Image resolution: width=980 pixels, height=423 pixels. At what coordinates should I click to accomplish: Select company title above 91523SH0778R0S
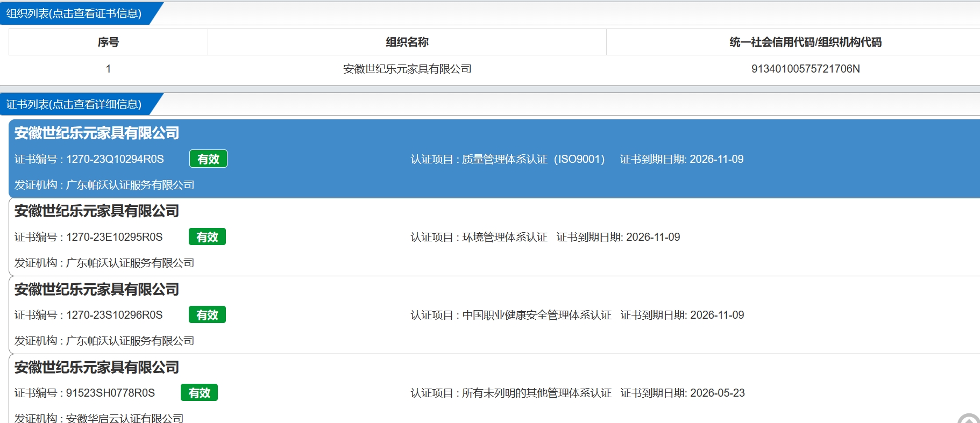97,367
